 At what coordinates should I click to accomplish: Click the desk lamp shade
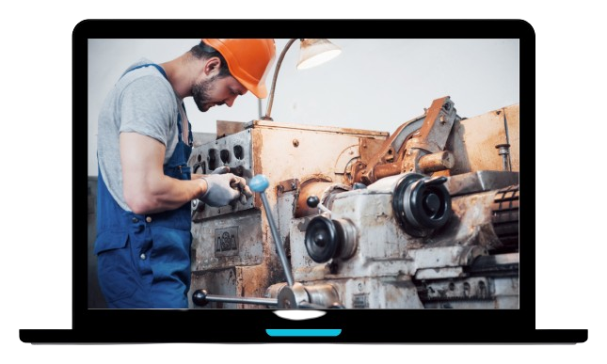(x=318, y=54)
